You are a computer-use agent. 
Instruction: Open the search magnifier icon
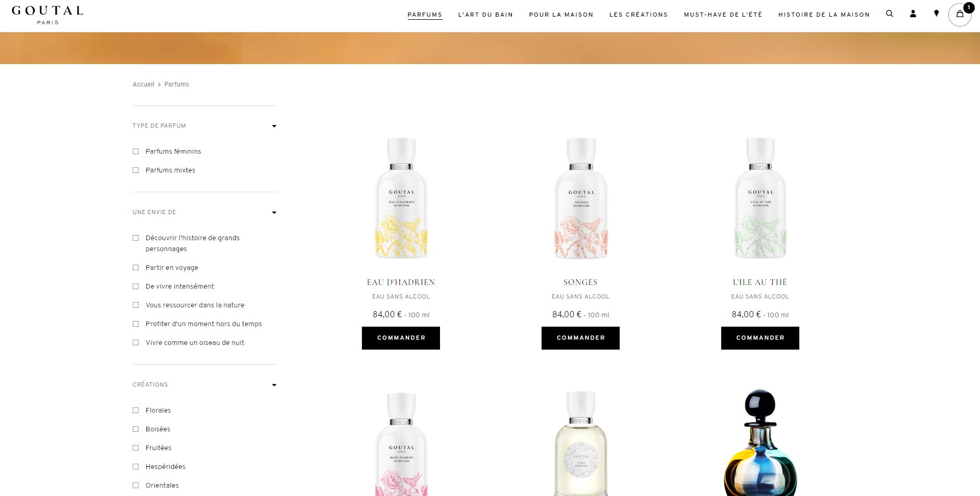(x=889, y=14)
